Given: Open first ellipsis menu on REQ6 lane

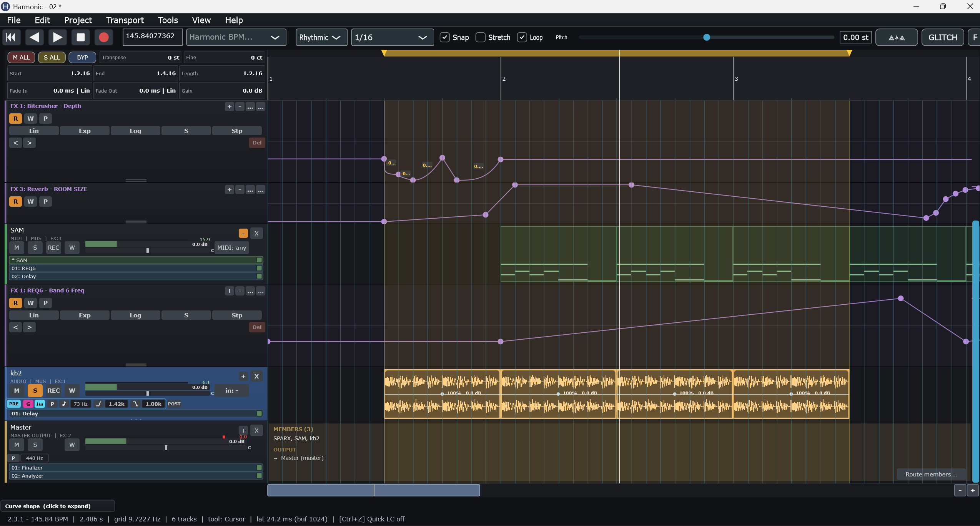Looking at the screenshot, I should click(x=250, y=291).
